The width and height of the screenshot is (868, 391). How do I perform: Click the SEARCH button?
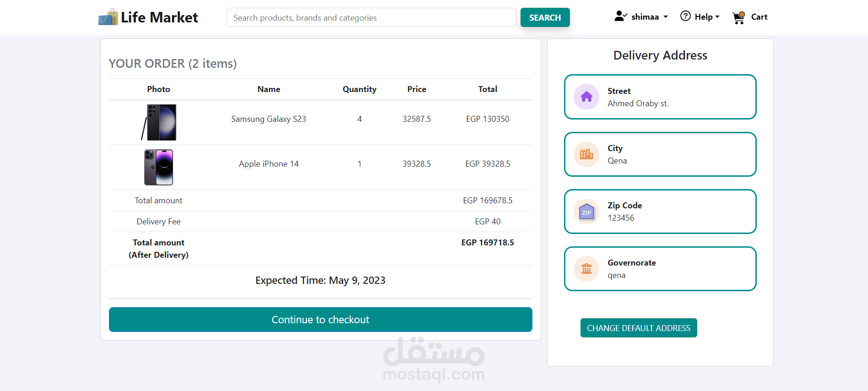(545, 17)
